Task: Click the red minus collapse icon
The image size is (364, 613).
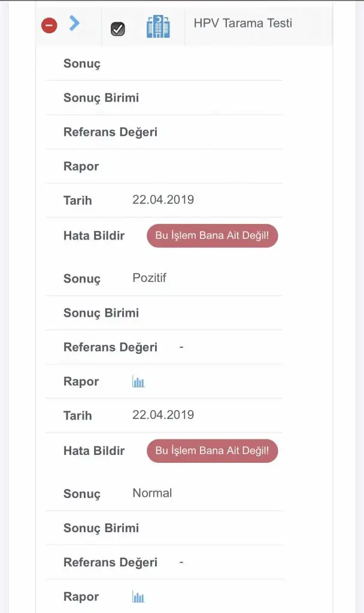Action: coord(49,25)
